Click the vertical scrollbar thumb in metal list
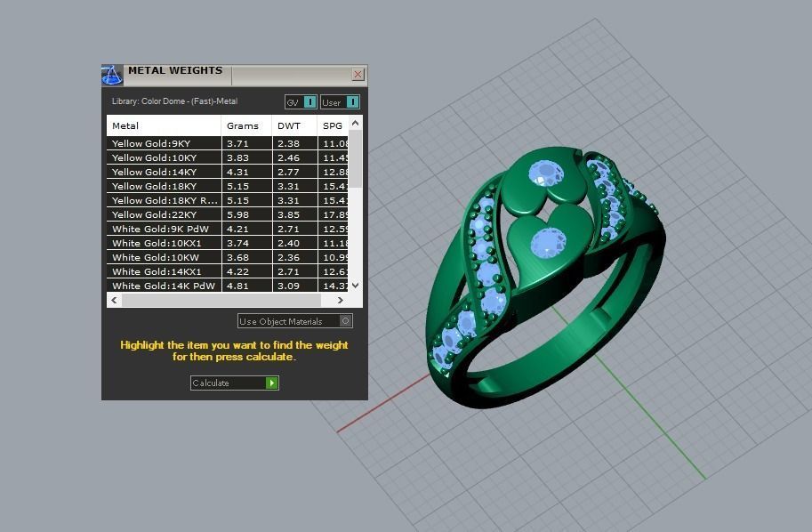812x532 pixels. coord(355,159)
